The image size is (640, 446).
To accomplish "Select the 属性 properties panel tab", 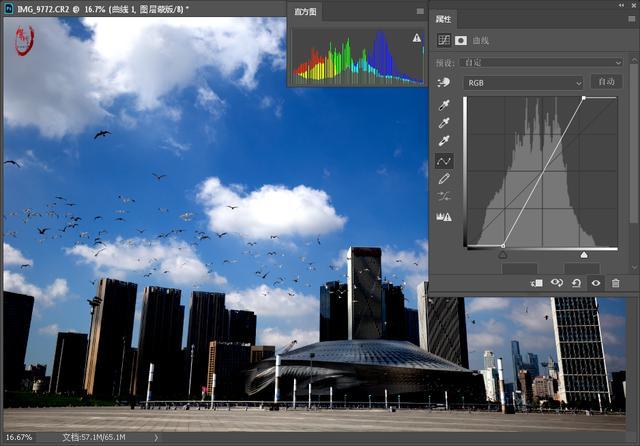I will (x=443, y=19).
